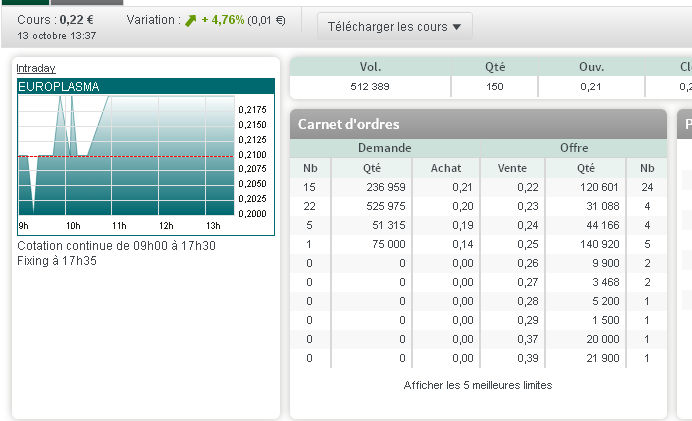692x421 pixels.
Task: Click the Vol. column header
Action: pyautogui.click(x=370, y=67)
